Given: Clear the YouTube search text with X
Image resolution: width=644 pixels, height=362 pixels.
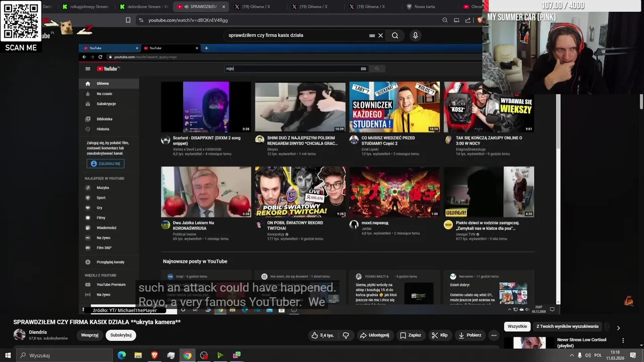Looking at the screenshot, I should click(380, 35).
